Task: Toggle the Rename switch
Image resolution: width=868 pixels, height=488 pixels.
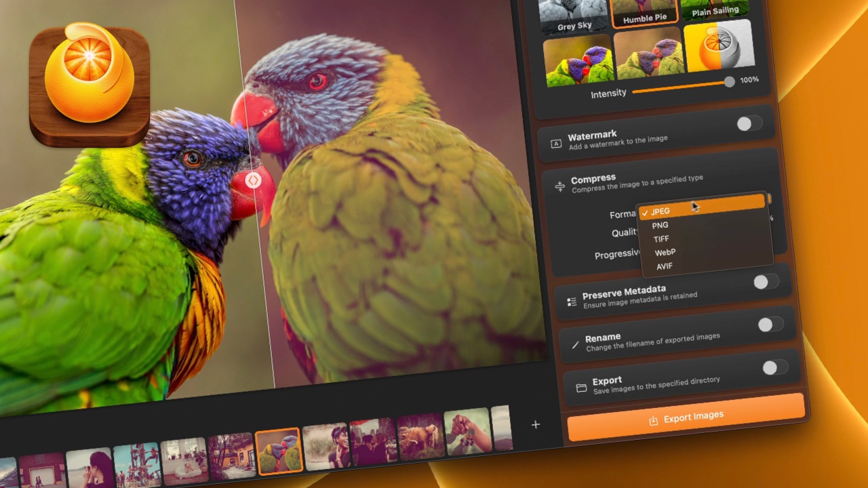Action: click(771, 325)
